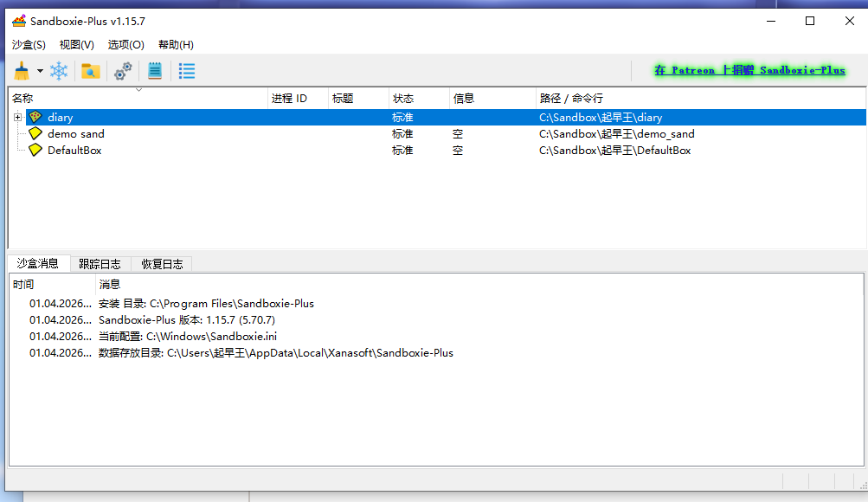Select the 安装 目录 log message

206,303
